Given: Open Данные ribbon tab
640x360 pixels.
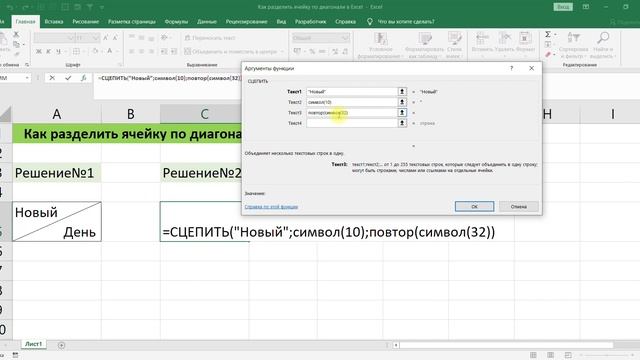Looking at the screenshot, I should click(207, 22).
